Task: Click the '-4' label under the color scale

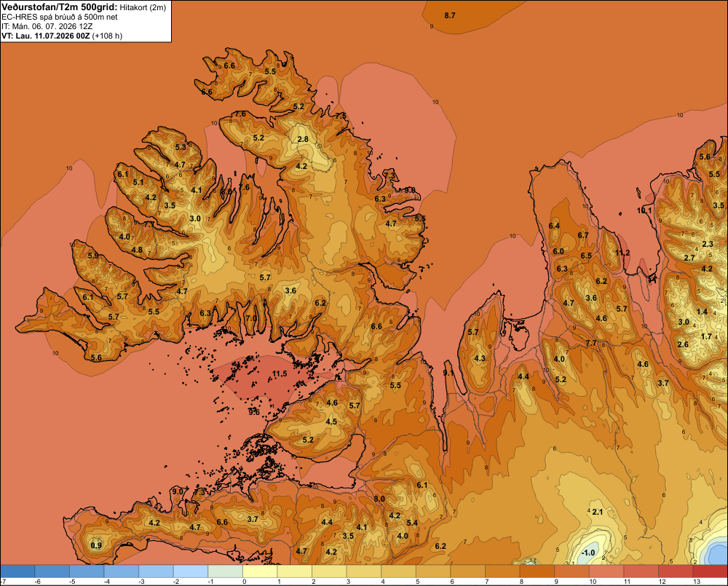Action: [107, 582]
